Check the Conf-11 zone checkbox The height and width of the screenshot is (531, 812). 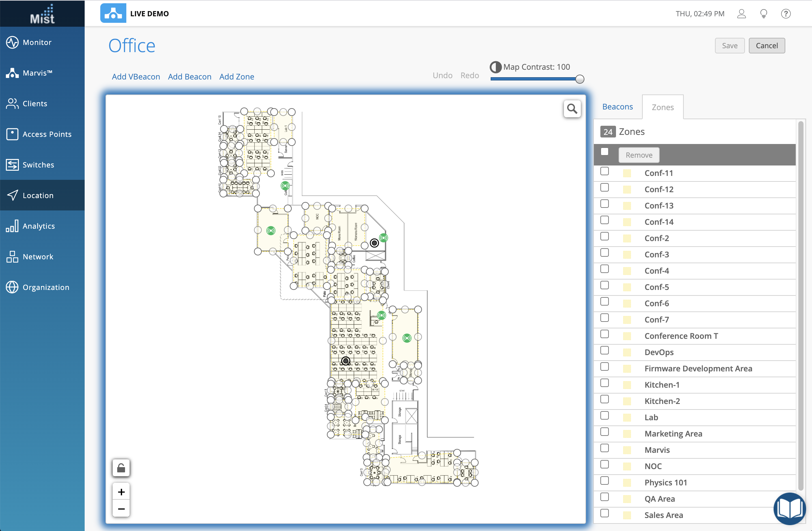click(x=604, y=171)
